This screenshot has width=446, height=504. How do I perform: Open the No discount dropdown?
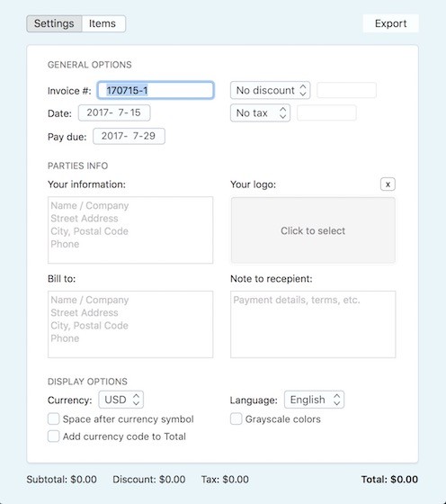270,90
